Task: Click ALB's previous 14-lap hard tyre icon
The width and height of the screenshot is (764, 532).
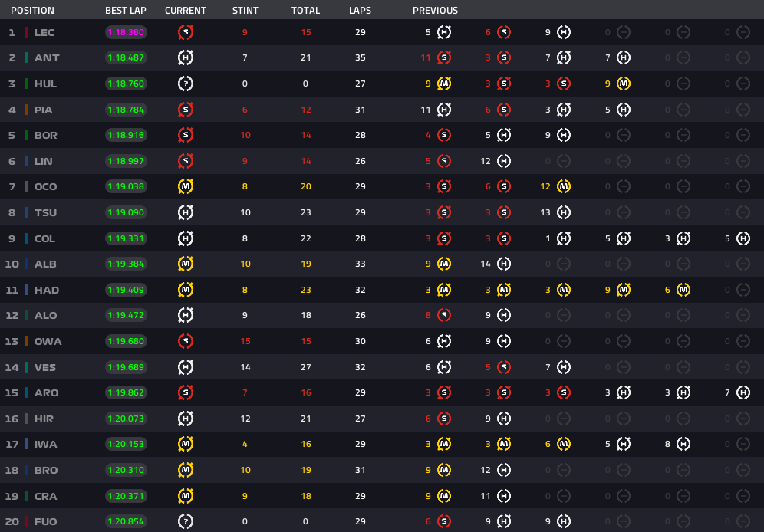Action: click(504, 264)
